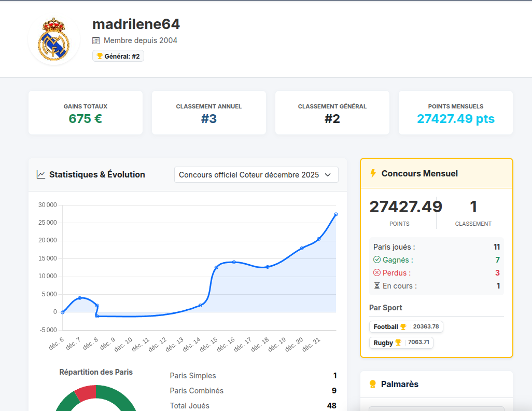Click the red cross icon beside Perdus
The width and height of the screenshot is (532, 411).
tap(377, 273)
